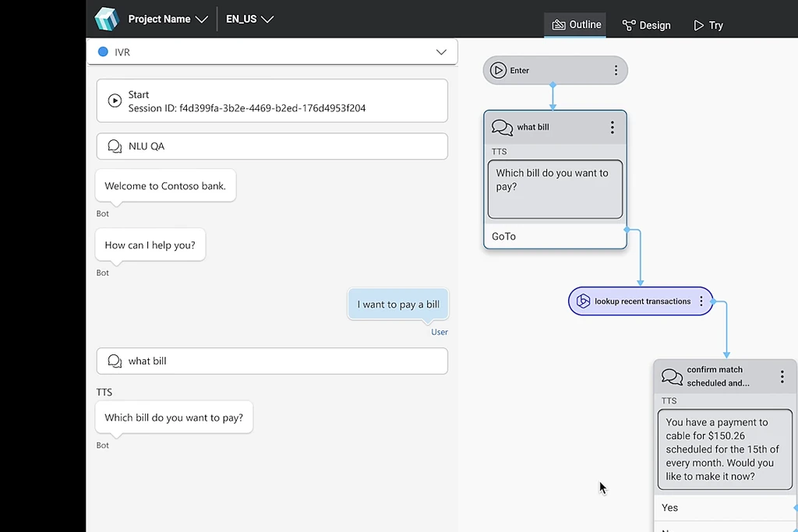Click the Enter node play icon
The image size is (798, 532).
pyautogui.click(x=498, y=70)
